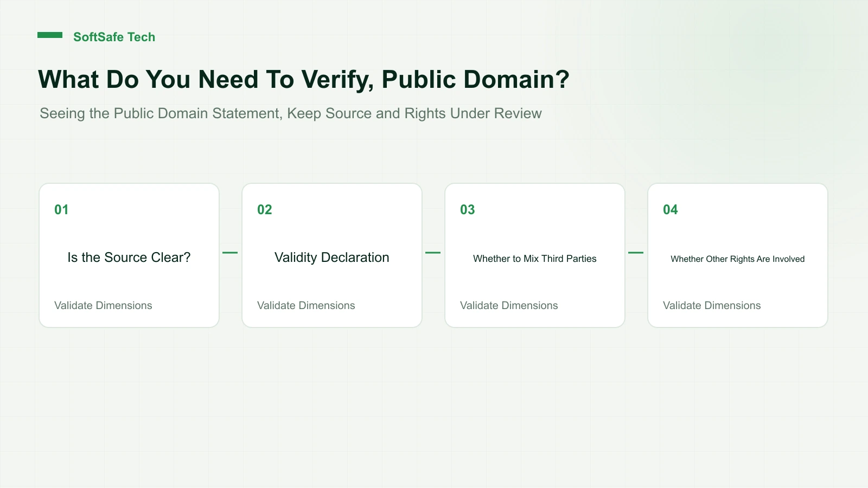This screenshot has width=868, height=488.
Task: Click the number 01 on first card
Action: 61,210
